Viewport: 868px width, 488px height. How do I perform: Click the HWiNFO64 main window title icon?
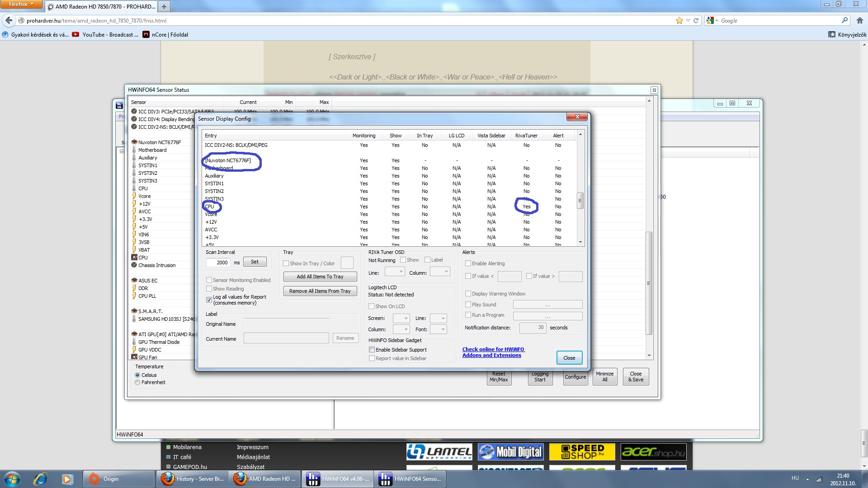119,105
